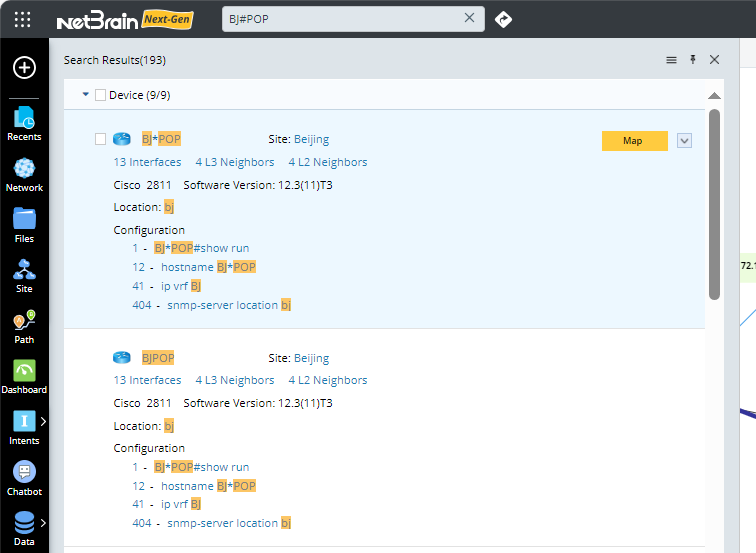This screenshot has height=553, width=756.
Task: Open the BJ*POP device name
Action: (161, 139)
